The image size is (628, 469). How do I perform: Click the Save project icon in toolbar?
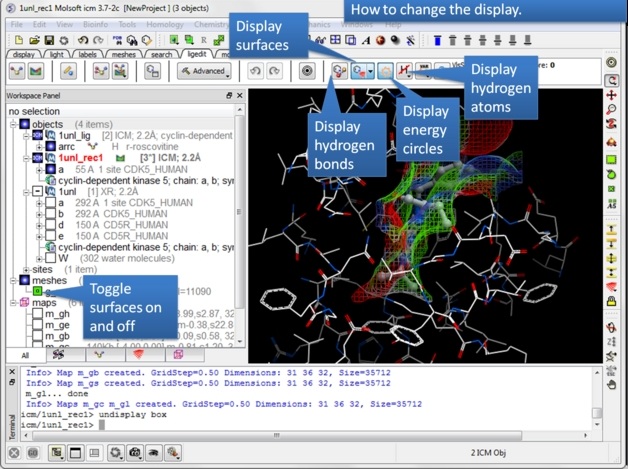49,40
